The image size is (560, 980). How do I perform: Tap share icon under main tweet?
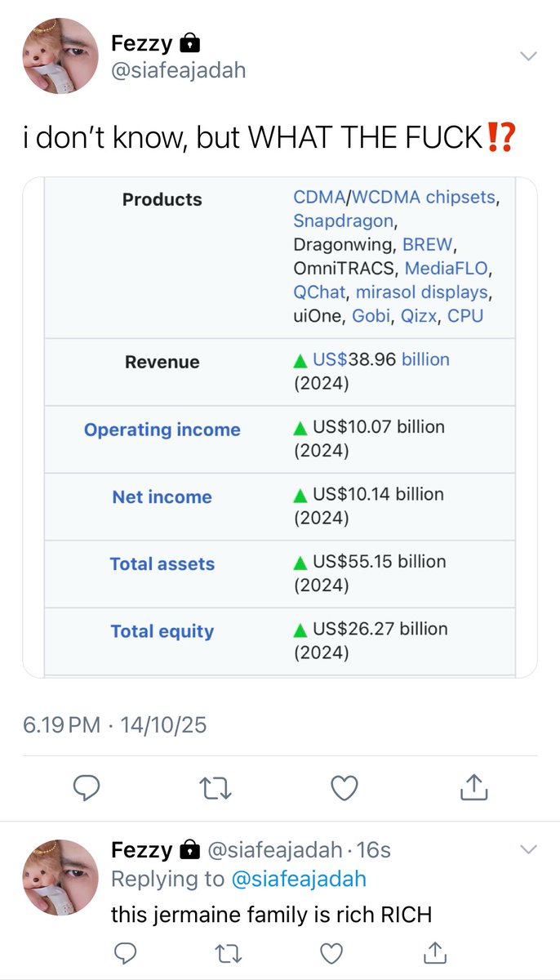point(474,786)
